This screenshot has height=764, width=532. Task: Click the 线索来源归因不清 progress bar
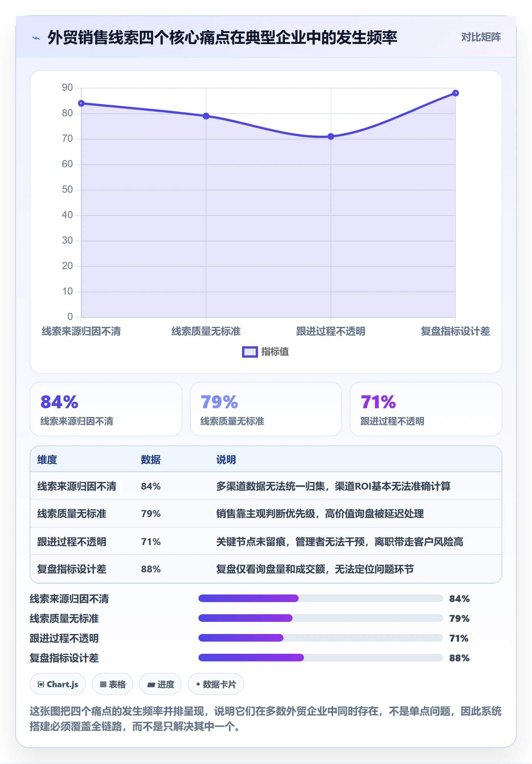(320, 599)
